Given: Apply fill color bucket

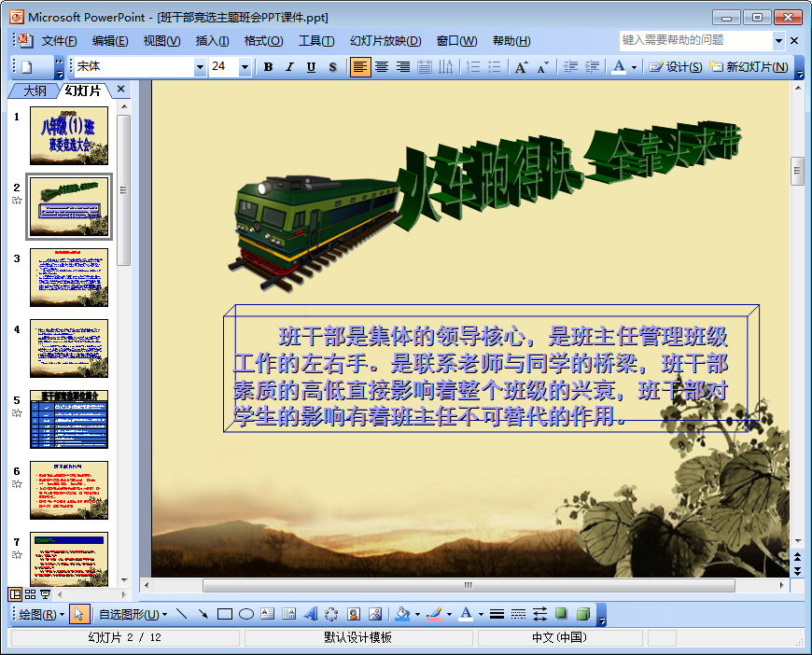Looking at the screenshot, I should (402, 614).
